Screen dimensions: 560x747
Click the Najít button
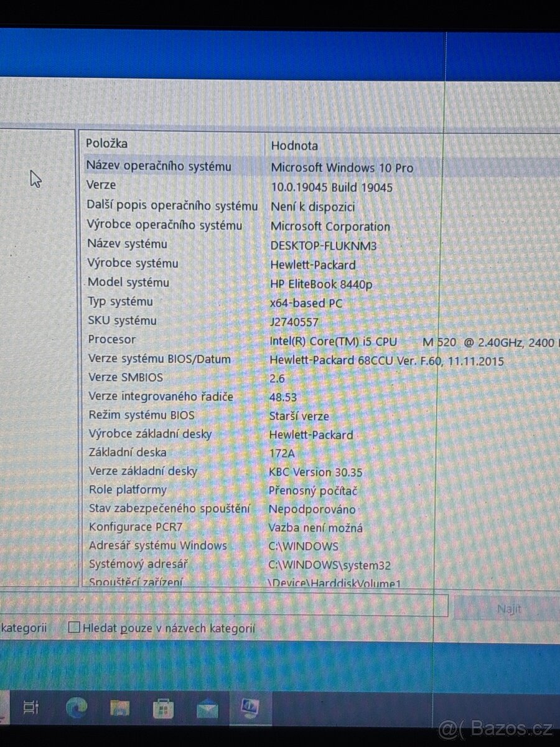point(508,609)
